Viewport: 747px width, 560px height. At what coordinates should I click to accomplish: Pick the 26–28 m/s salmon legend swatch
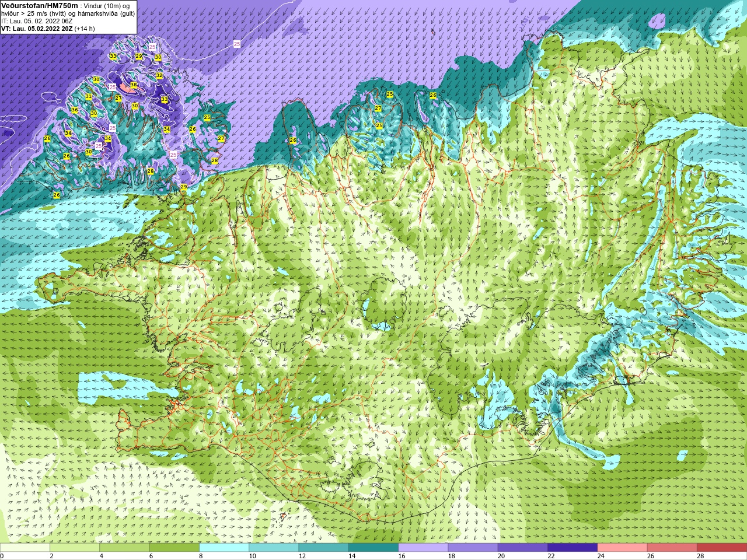672,548
